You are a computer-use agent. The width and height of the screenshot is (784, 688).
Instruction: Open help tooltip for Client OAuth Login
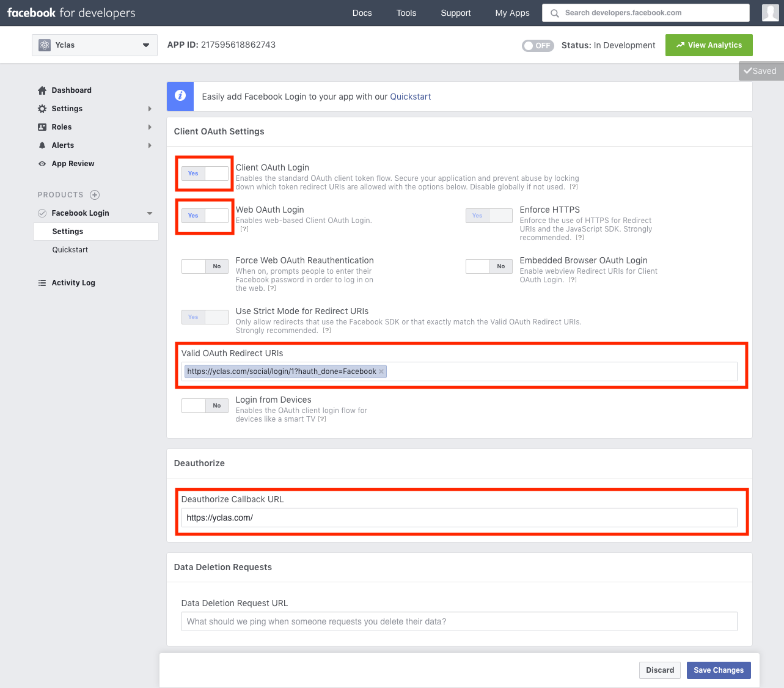574,187
